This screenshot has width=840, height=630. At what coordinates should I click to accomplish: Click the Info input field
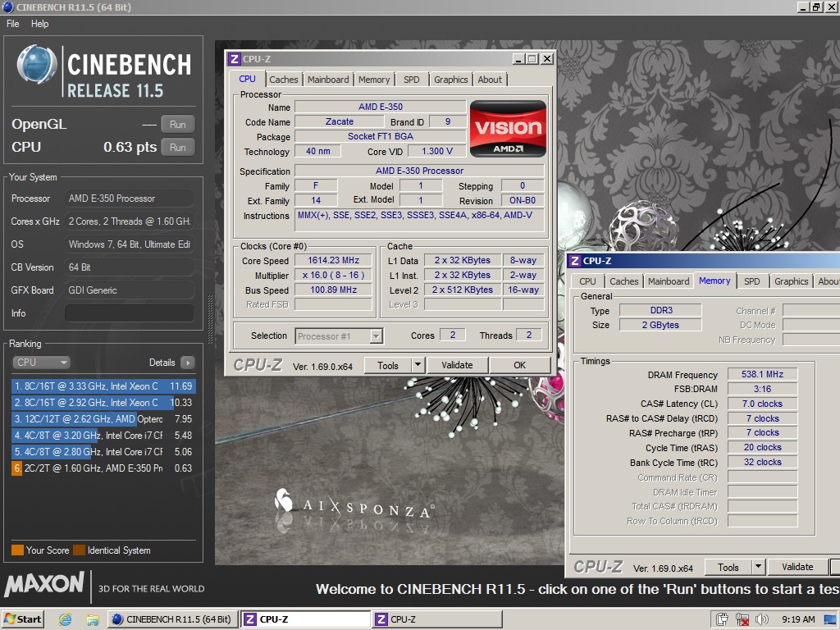click(x=129, y=313)
